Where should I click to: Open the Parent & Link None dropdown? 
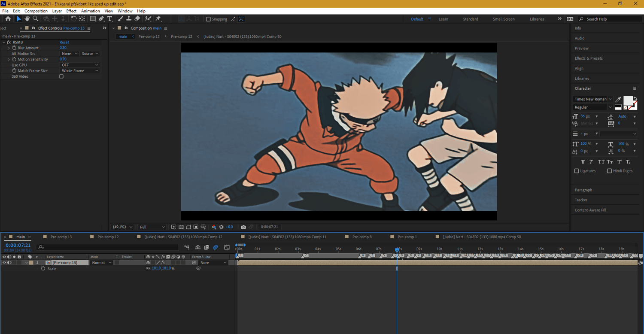pos(213,263)
